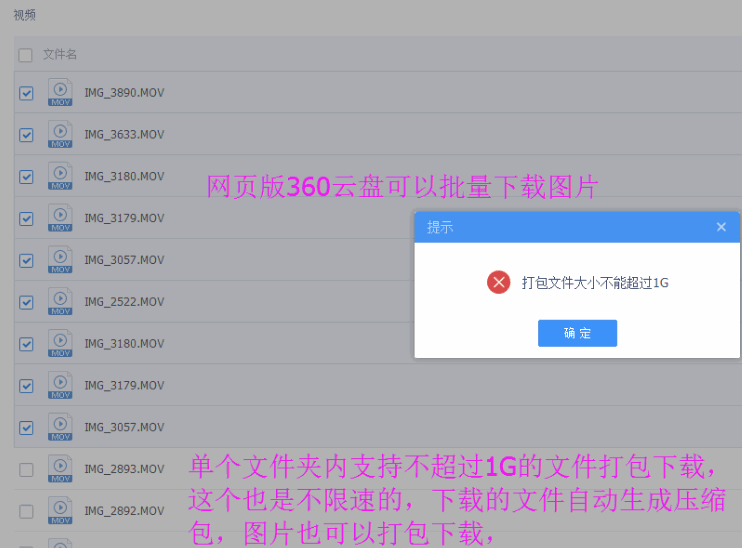742x548 pixels.
Task: Click MOV icon of IMG_3180.MOV below IMG_2522.MOV
Action: click(60, 343)
